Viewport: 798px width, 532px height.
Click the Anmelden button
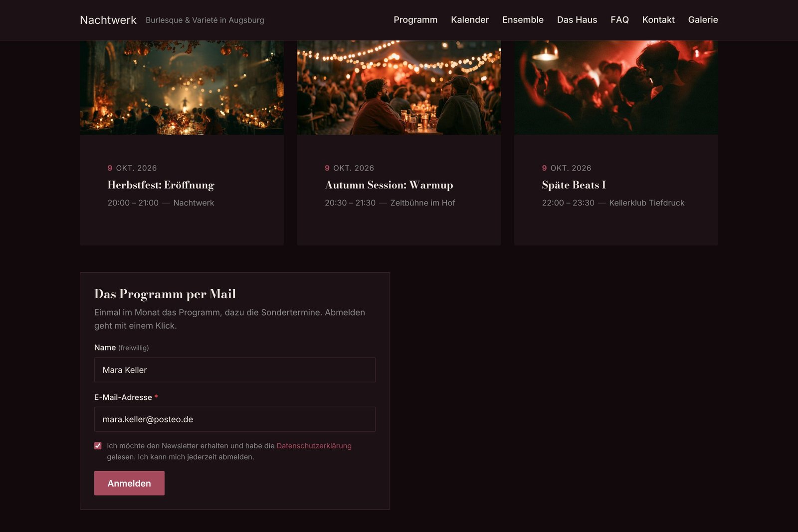[129, 483]
